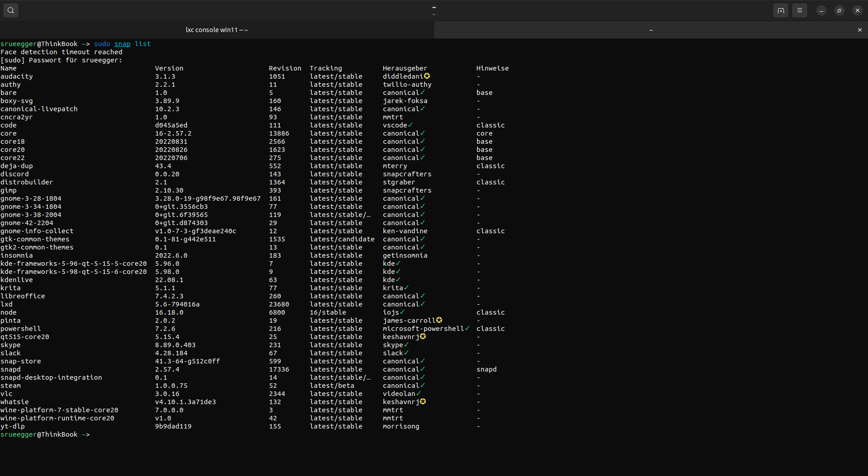This screenshot has height=476, width=868.
Task: Click version '8.89.0.403' of skype
Action: [175, 345]
